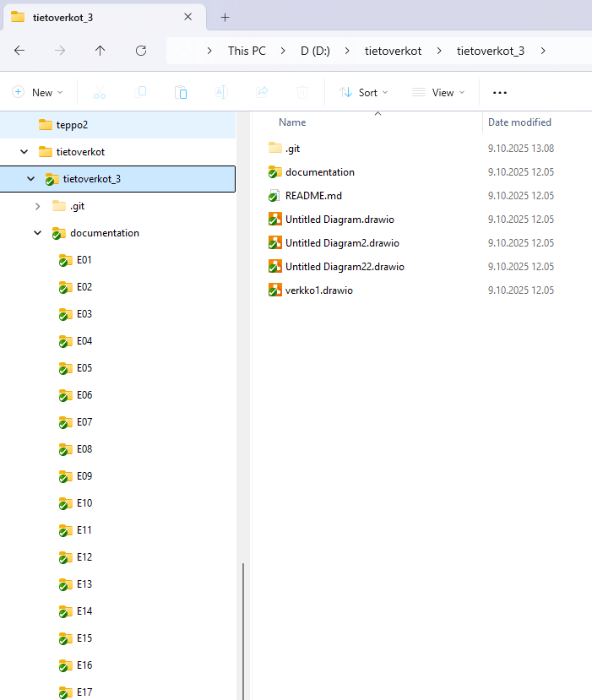Open the View dropdown menu
This screenshot has width=592, height=700.
(x=437, y=92)
